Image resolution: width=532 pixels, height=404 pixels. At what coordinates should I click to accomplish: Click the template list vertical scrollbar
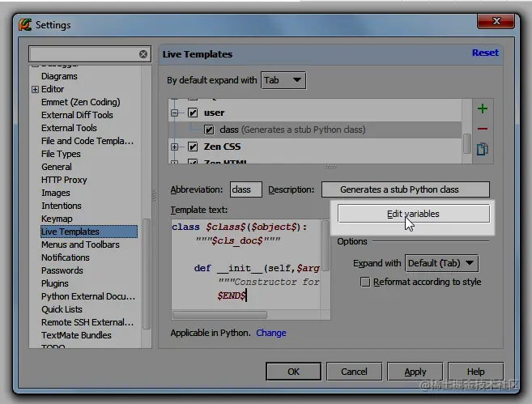coord(467,144)
